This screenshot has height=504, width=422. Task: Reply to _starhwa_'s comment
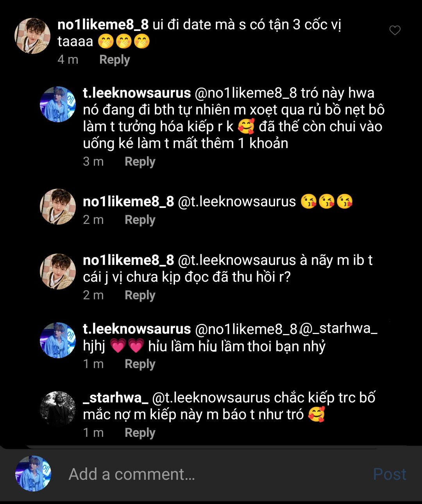coord(140,433)
